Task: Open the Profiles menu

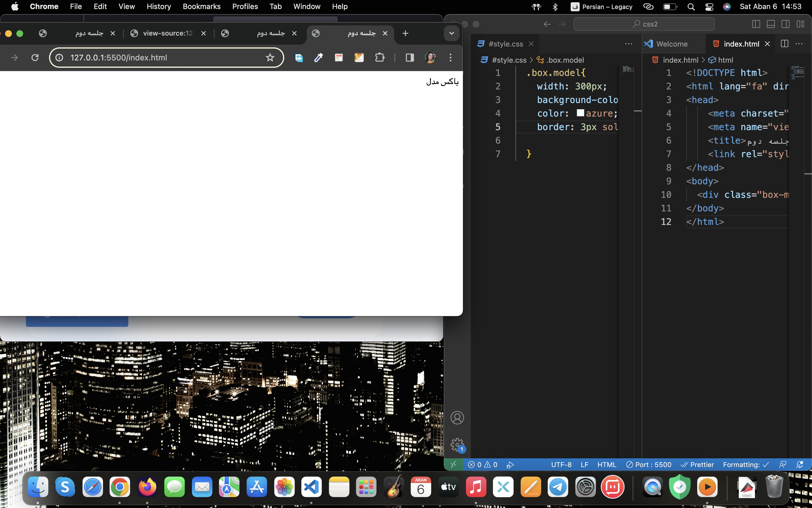Action: pyautogui.click(x=245, y=6)
